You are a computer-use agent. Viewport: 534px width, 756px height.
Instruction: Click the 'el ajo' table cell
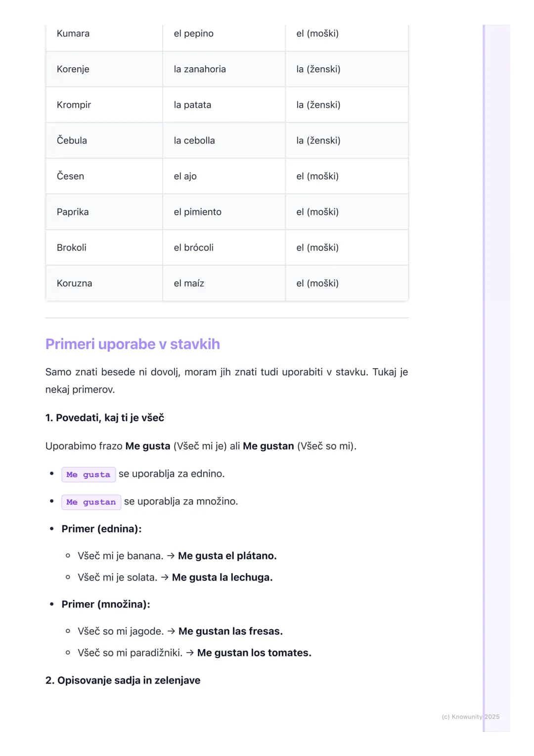tap(224, 176)
